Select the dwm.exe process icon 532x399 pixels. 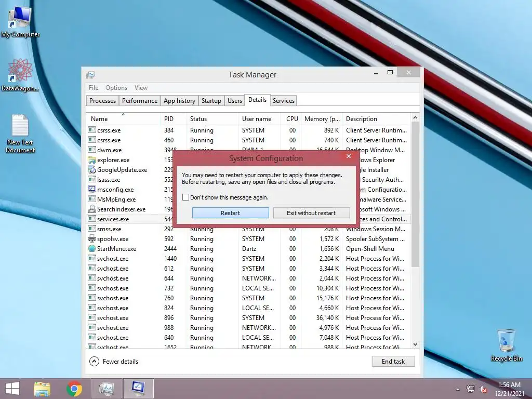click(91, 150)
